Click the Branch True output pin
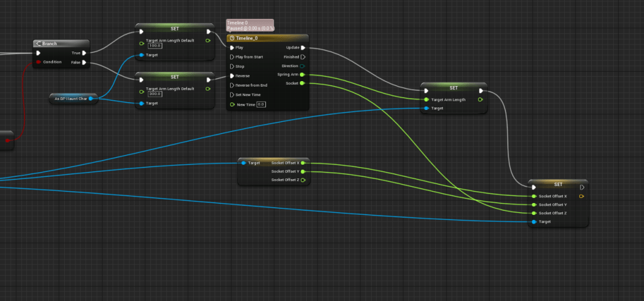644x301 pixels. [x=84, y=53]
